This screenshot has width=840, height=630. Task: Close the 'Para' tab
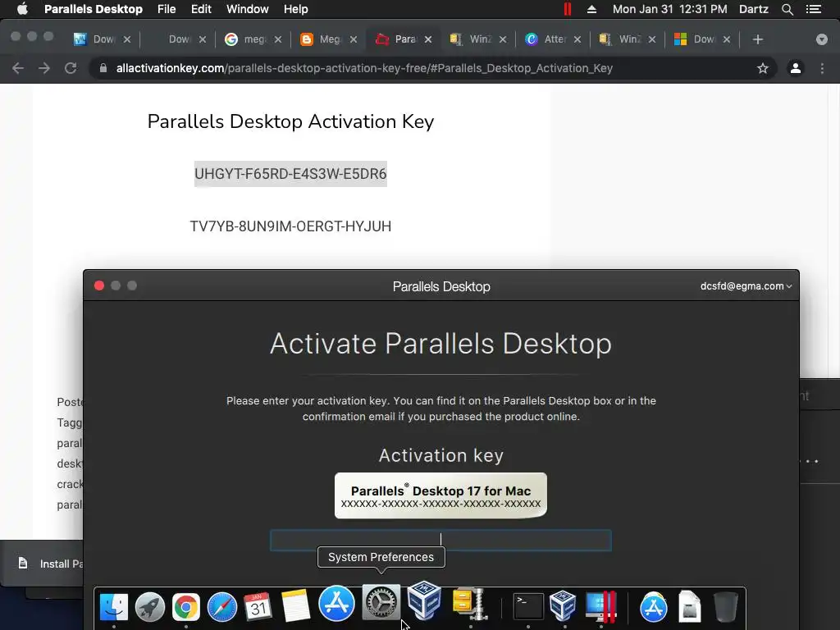pyautogui.click(x=428, y=39)
